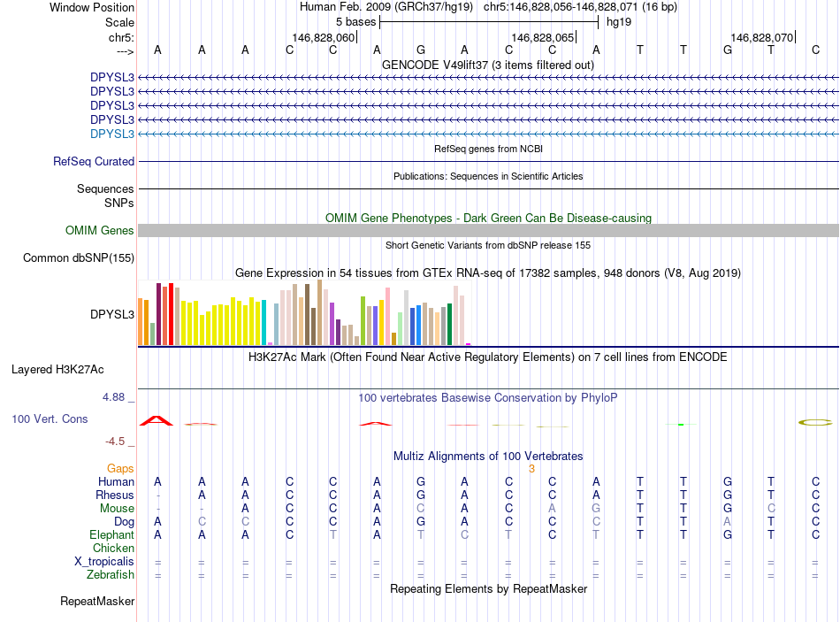Screen dimensions: 840x622
Task: Click the gray OMIM Genes bar
Action: [x=488, y=231]
